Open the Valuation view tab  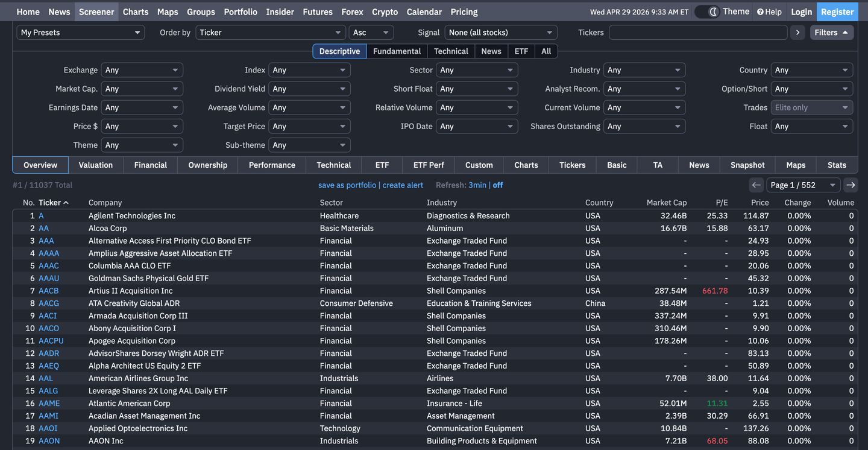(x=96, y=165)
